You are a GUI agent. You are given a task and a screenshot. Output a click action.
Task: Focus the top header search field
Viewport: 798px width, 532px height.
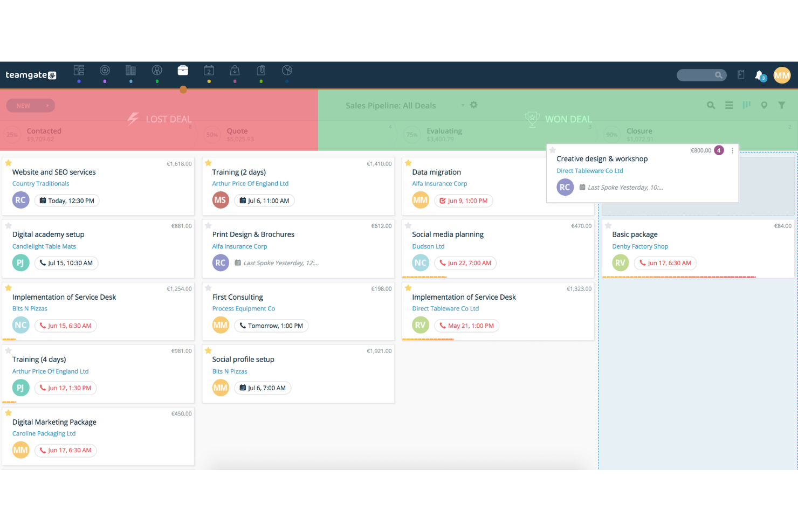[x=701, y=75]
